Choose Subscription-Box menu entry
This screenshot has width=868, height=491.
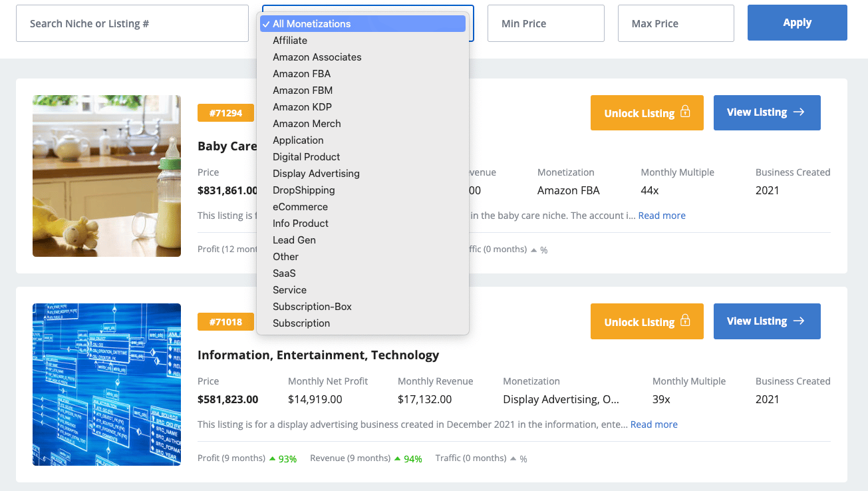point(312,307)
